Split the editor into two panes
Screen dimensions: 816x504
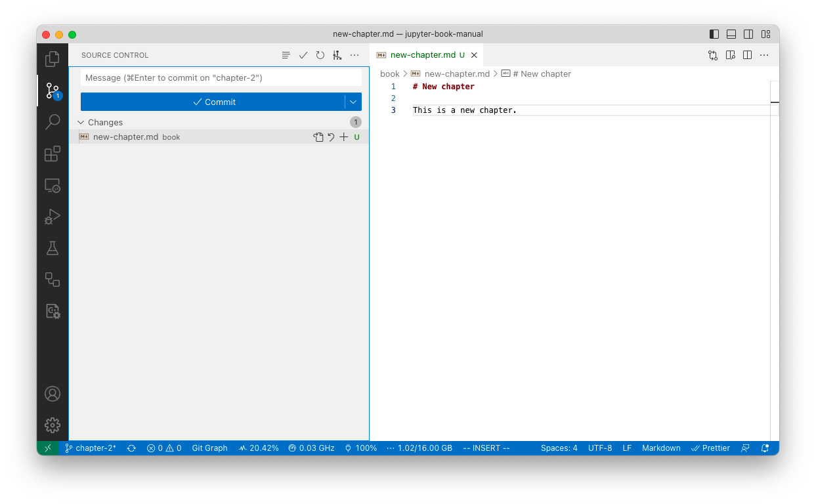[x=747, y=55]
